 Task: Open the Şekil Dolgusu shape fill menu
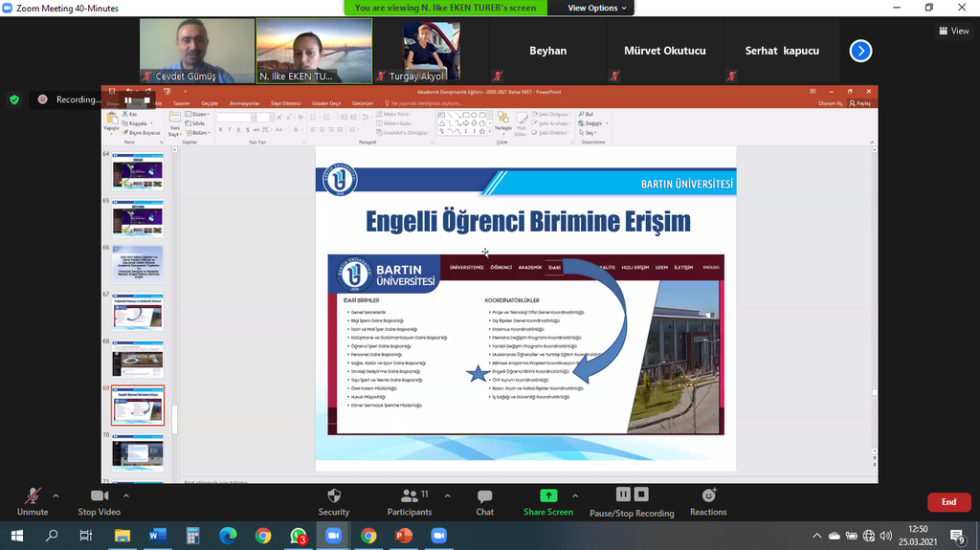pos(550,115)
